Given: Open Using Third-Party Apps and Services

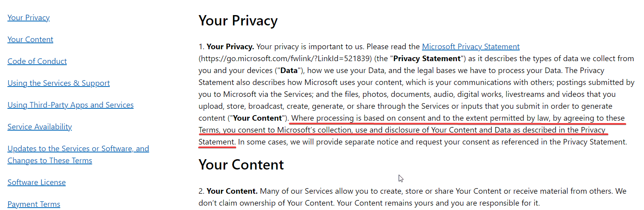Looking at the screenshot, I should [71, 105].
